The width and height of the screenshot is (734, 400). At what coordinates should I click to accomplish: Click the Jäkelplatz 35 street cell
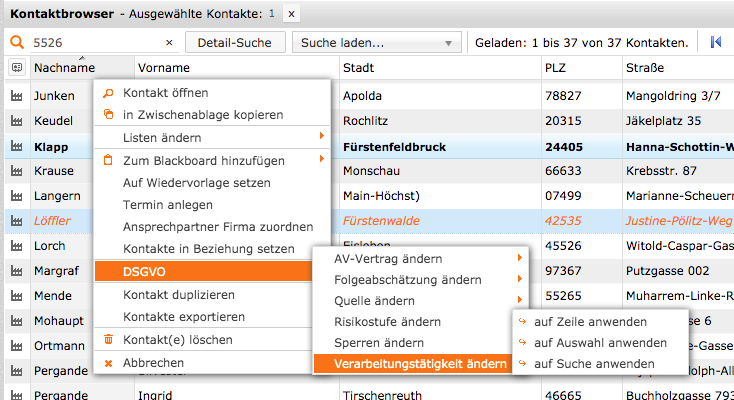(664, 121)
